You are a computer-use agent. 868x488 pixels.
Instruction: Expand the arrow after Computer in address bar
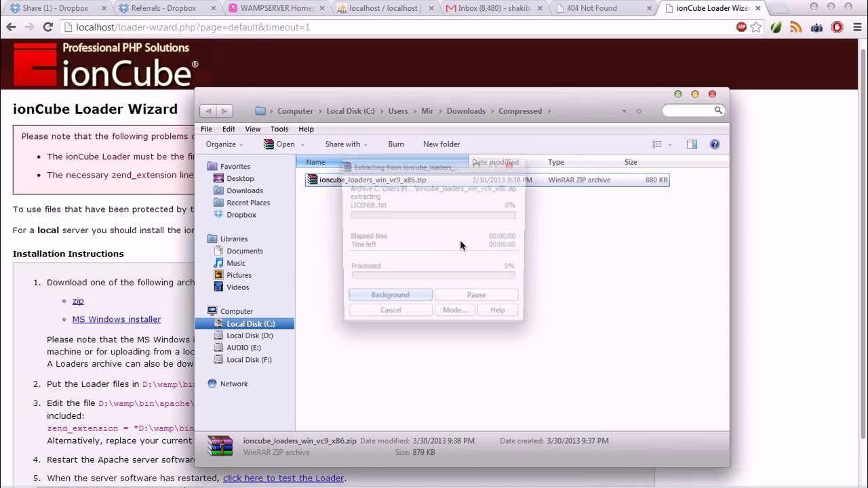coord(320,111)
